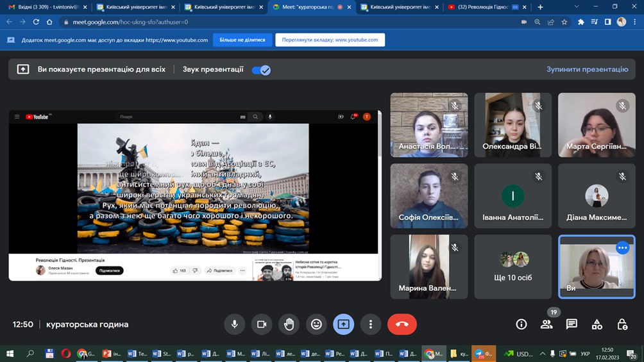Open chat with everyone panel

(572, 324)
